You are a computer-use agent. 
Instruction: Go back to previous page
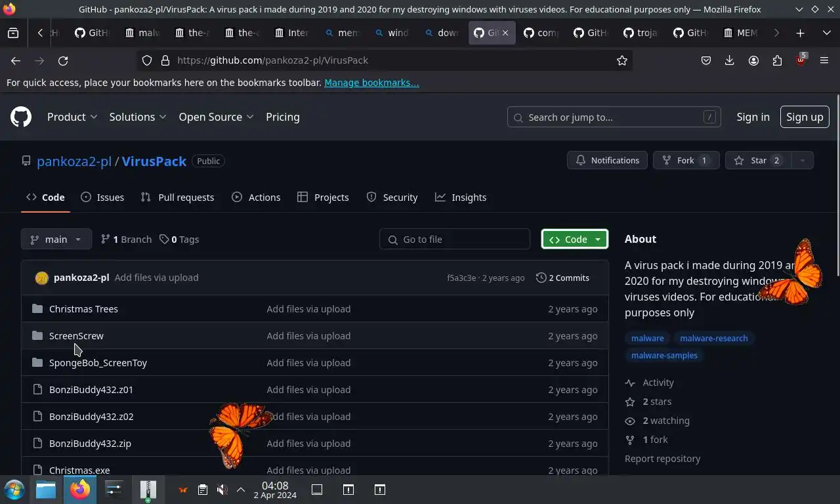pos(16,60)
